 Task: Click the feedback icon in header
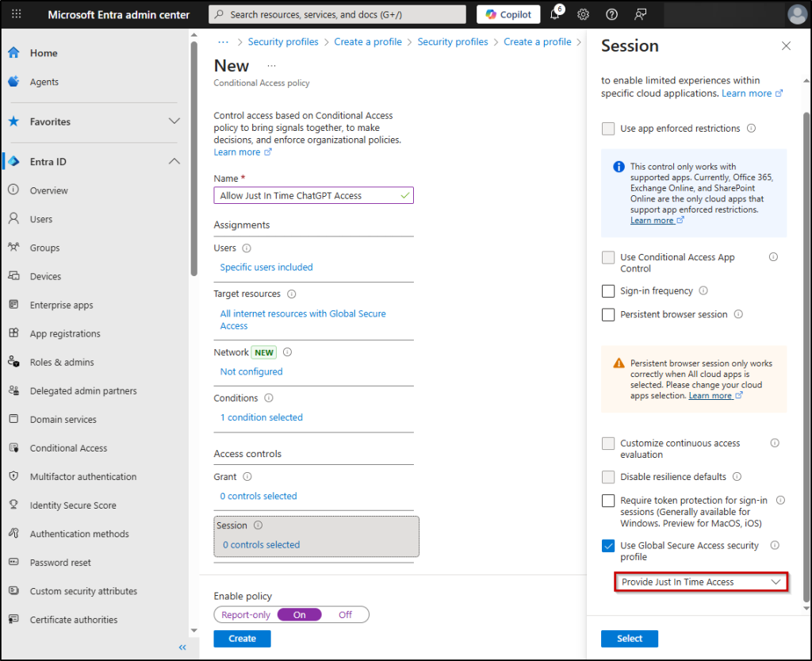[641, 15]
